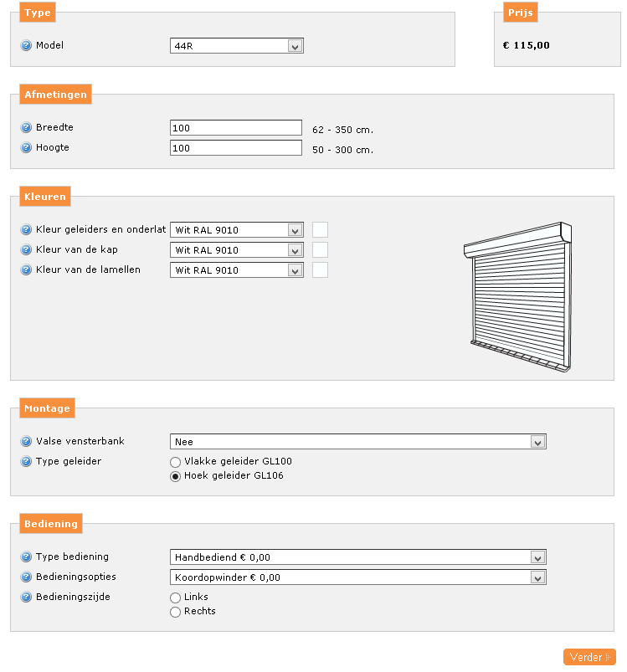The image size is (627, 672).
Task: Expand the Bedieningsopties Koordopwinder dropdown
Action: (357, 577)
